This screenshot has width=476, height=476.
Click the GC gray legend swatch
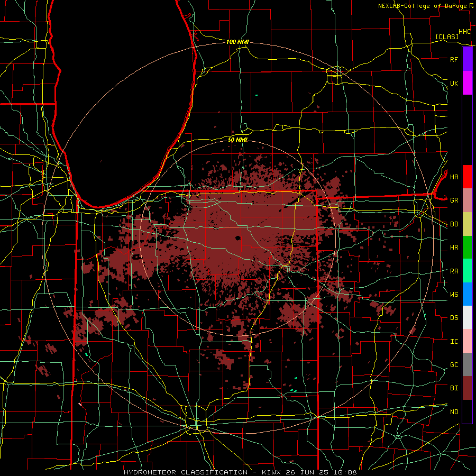467,364
